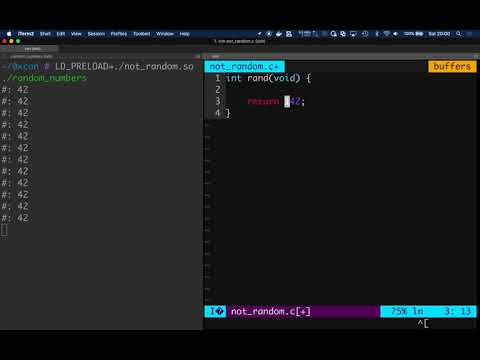Click the 42 literal in the code
The width and height of the screenshot is (480, 360).
295,101
